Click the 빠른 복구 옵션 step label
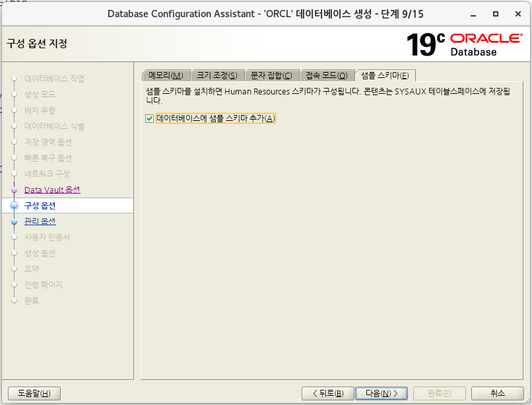The height and width of the screenshot is (405, 532). coord(48,158)
